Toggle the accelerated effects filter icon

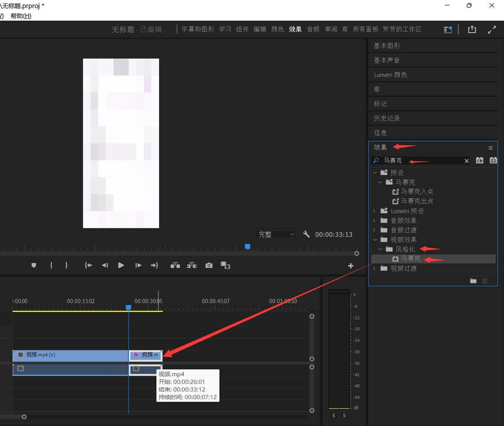click(x=480, y=160)
